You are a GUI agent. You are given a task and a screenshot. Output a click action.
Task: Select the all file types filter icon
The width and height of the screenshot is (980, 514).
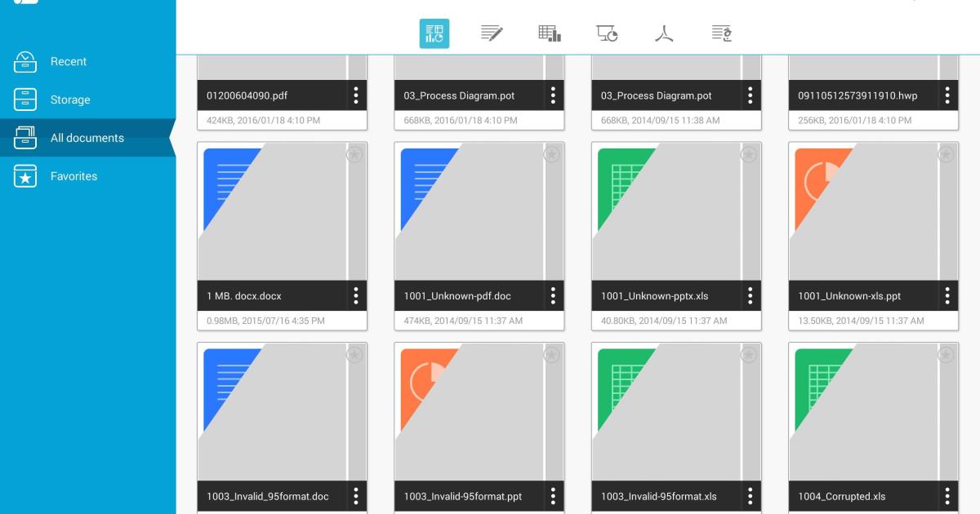pyautogui.click(x=434, y=33)
